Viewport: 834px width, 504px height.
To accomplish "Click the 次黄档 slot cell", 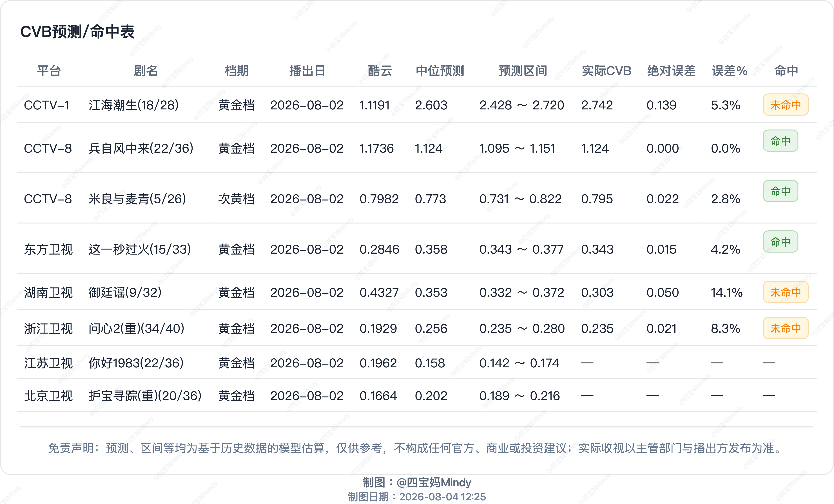I will (236, 199).
